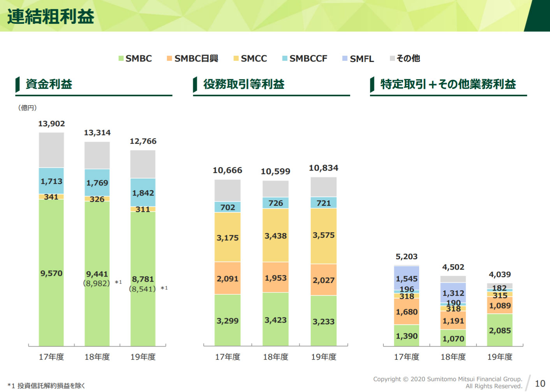Click the gray その他 legend swatch
Image resolution: width=550 pixels, height=392 pixels.
tap(392, 58)
